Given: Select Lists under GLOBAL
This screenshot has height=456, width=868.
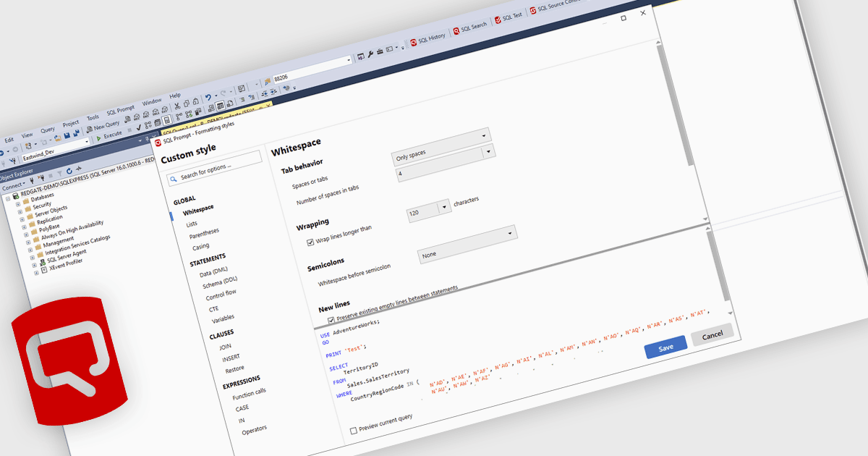Looking at the screenshot, I should 191,224.
